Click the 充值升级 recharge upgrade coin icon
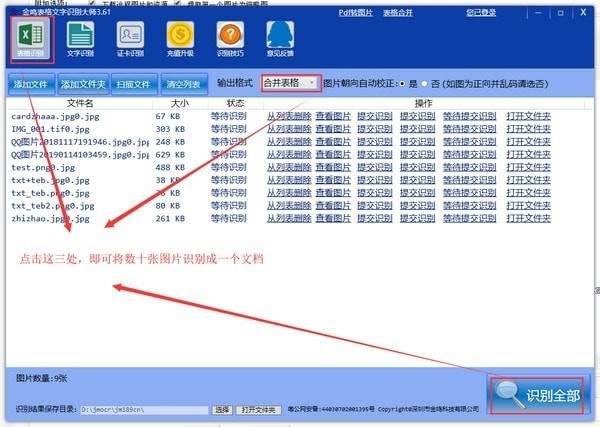 [x=180, y=40]
